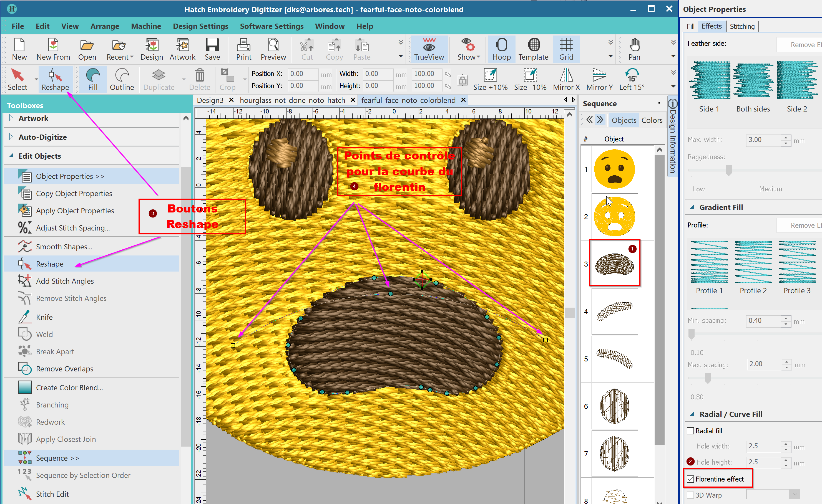Viewport: 822px width, 504px height.
Task: Open the Design Settings menu
Action: click(200, 26)
